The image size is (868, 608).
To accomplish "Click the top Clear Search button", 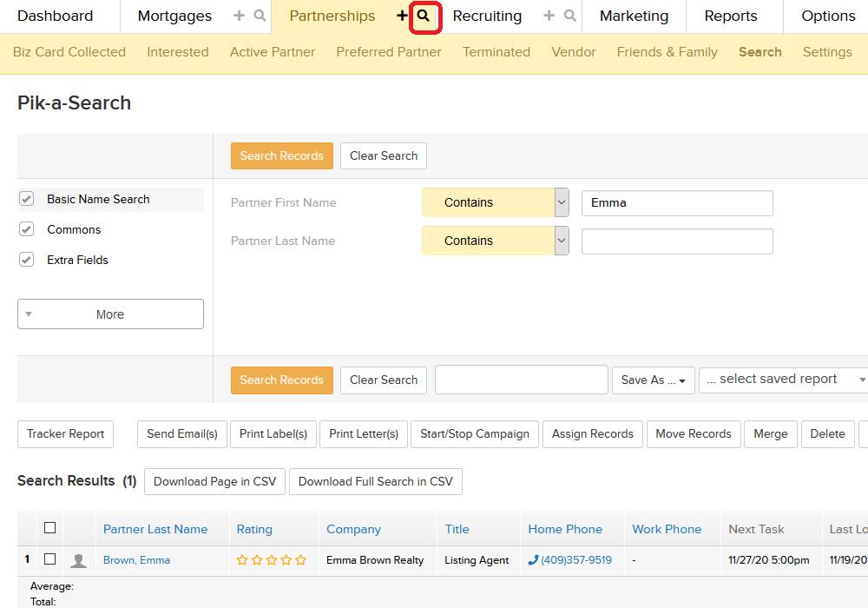I will point(384,155).
